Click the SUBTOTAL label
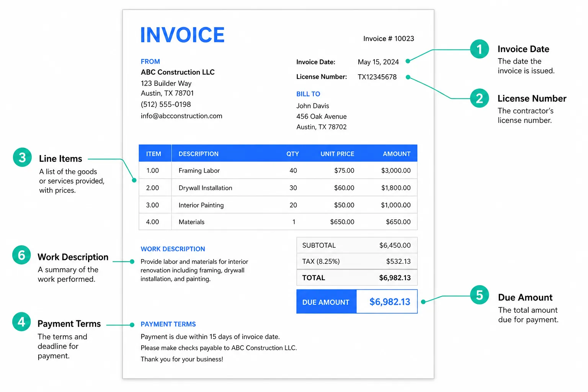This screenshot has width=588, height=392. (319, 245)
